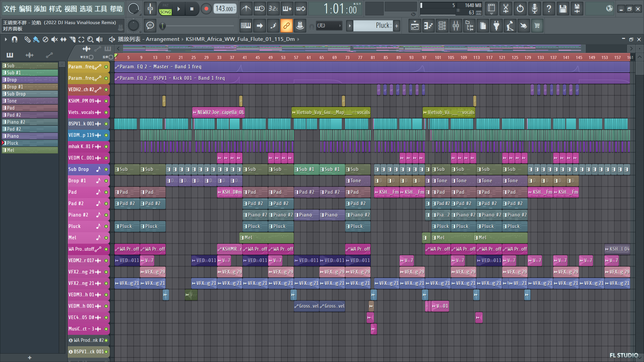The height and width of the screenshot is (362, 644).
Task: Select the playlist select tool icon
Action: click(81, 39)
